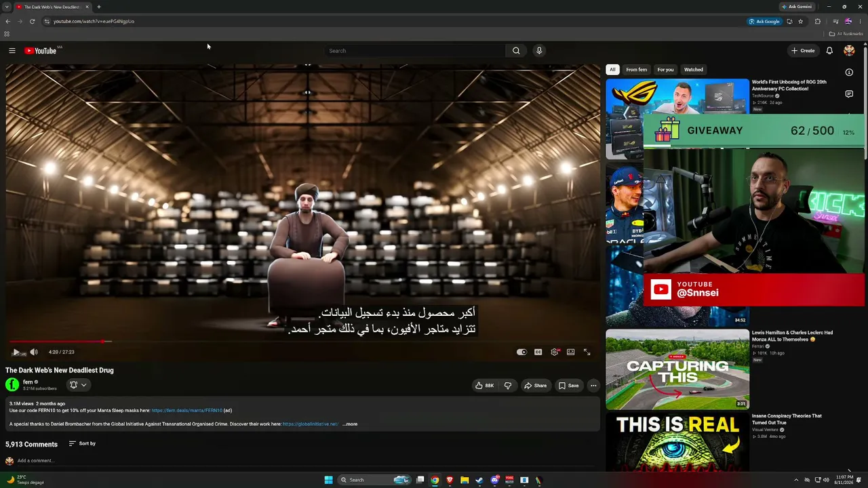This screenshot has height=488, width=868.
Task: Bookmark this page with the star
Action: [x=801, y=21]
